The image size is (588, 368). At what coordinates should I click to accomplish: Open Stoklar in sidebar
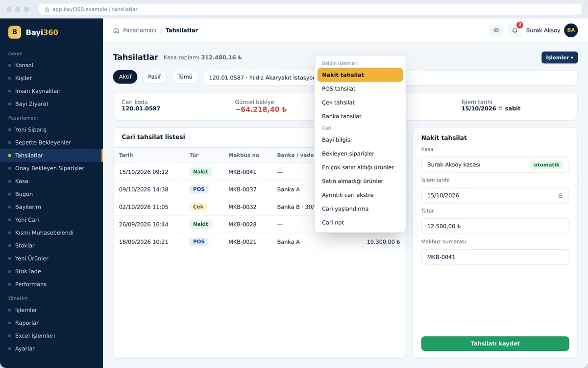point(51,245)
